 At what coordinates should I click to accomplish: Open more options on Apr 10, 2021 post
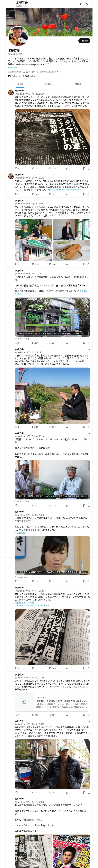click(x=89, y=91)
